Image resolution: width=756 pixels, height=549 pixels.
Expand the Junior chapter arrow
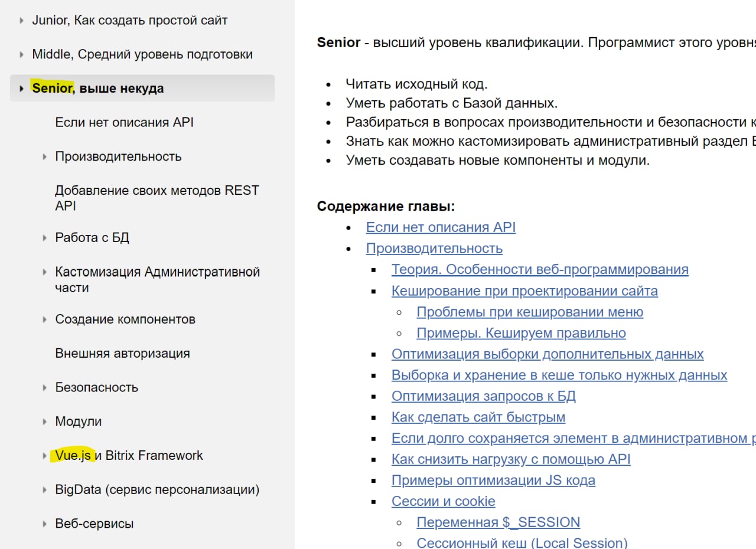[22, 21]
